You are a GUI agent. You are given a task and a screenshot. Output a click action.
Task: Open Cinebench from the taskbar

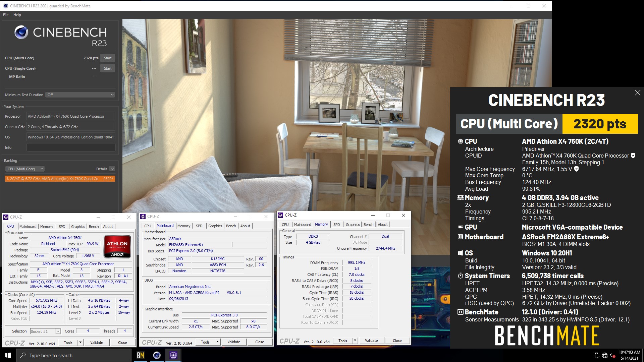[157, 355]
